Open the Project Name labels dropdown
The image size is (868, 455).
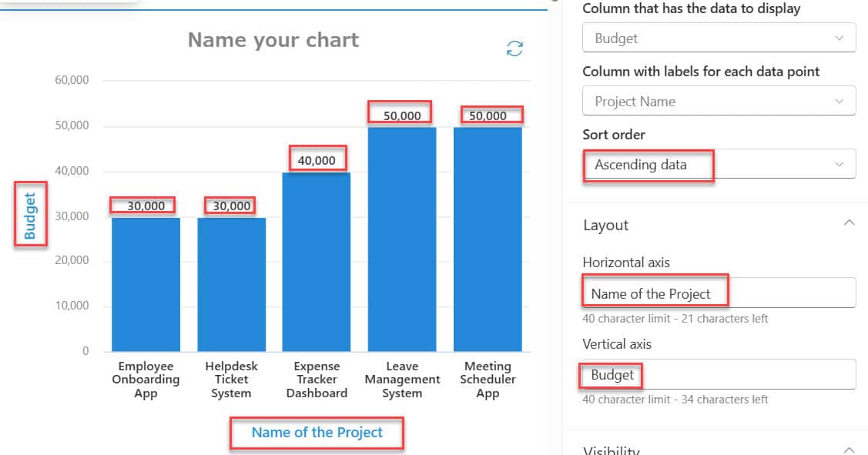pos(718,100)
